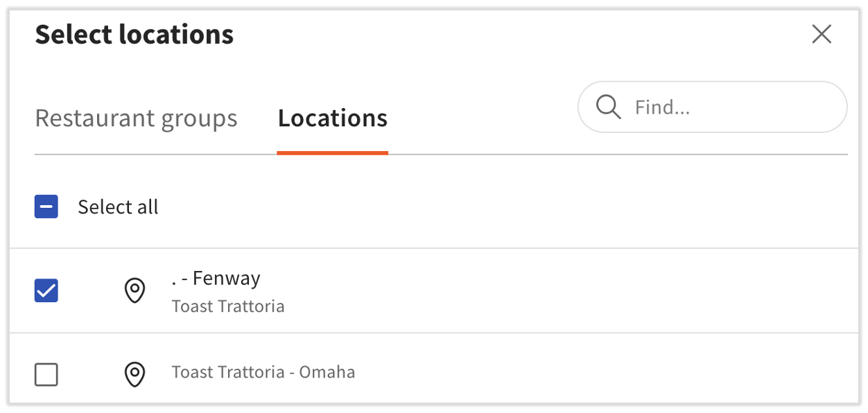Click the Find placeholder text in search
The height and width of the screenshot is (413, 868).
click(x=663, y=107)
